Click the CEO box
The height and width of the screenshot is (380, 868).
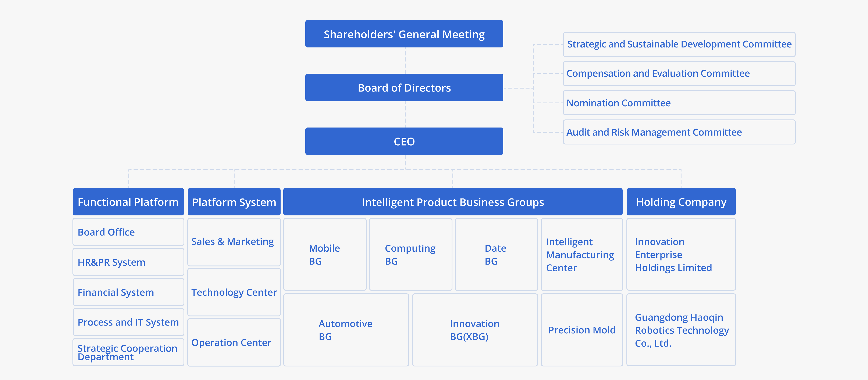[x=404, y=141]
